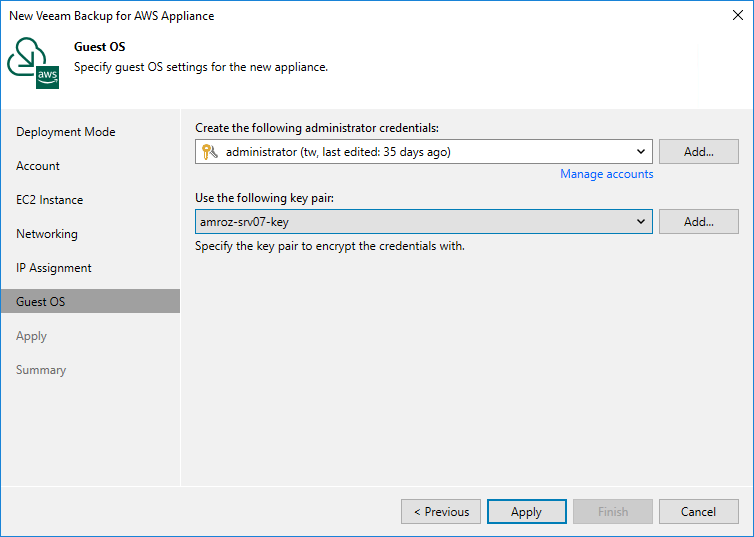Click the AWS cloud appliance icon
Image resolution: width=754 pixels, height=537 pixels.
click(34, 64)
